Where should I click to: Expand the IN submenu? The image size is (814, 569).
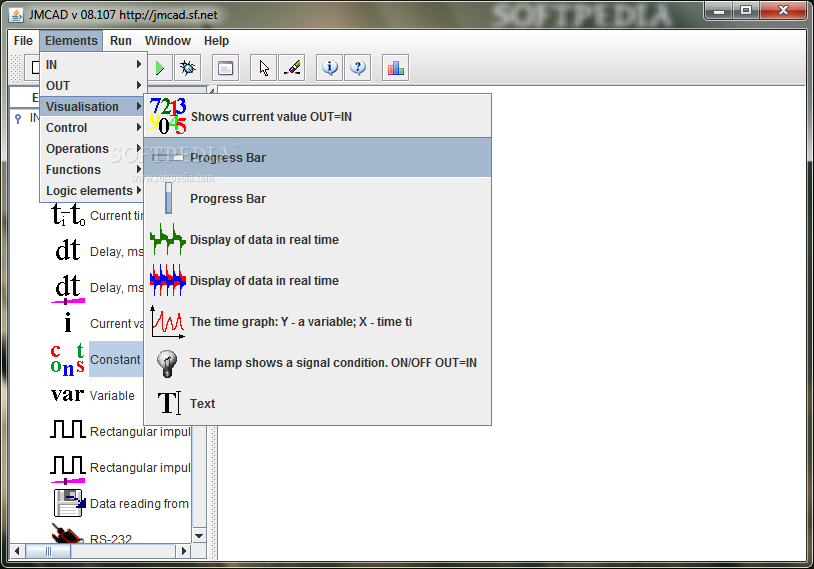click(93, 64)
